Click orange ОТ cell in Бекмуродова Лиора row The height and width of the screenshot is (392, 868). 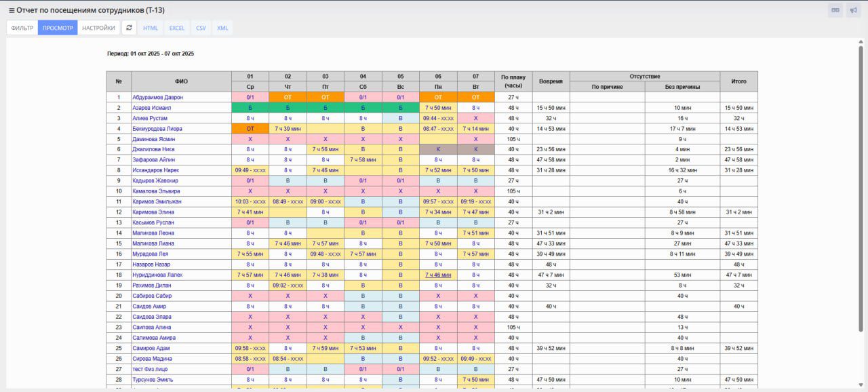pyautogui.click(x=250, y=128)
